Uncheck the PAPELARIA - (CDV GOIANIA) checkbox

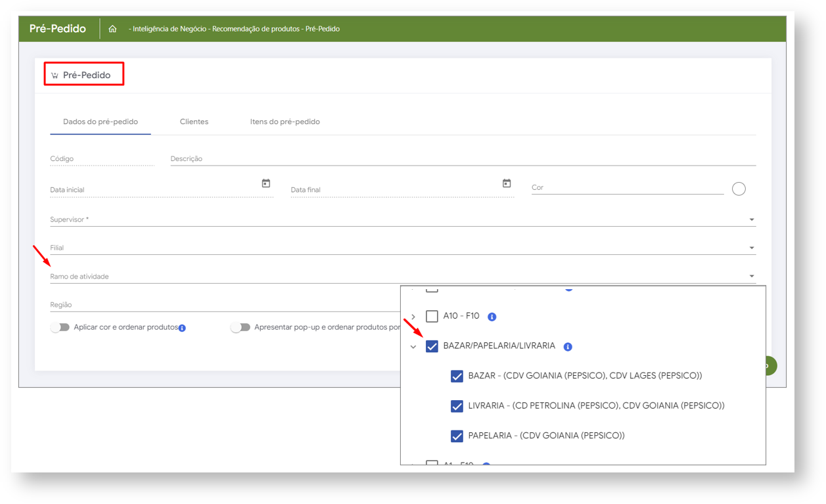pos(457,436)
